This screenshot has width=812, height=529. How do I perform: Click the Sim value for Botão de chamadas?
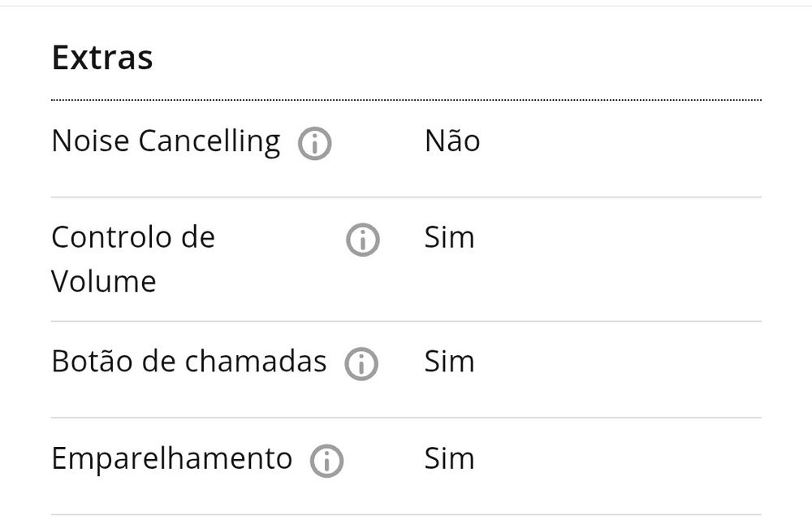[449, 361]
